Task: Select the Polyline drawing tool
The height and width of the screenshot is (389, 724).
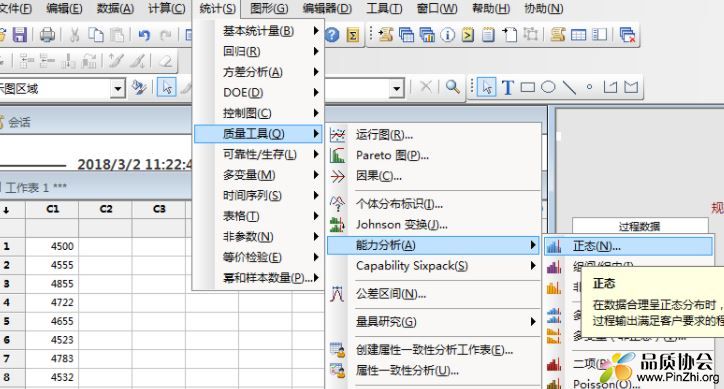Action: coord(610,87)
